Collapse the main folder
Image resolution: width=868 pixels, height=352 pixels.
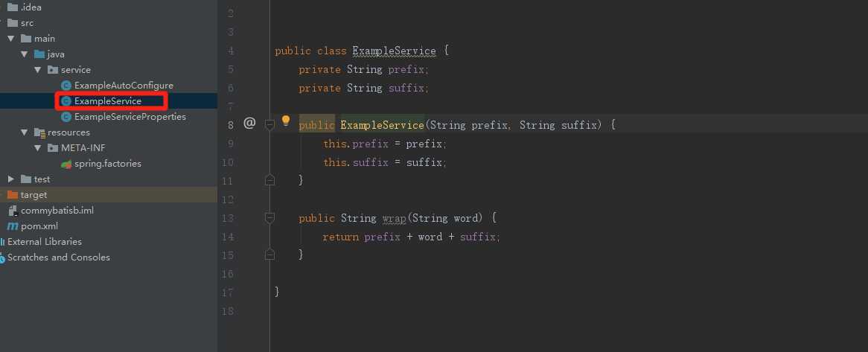click(10, 39)
